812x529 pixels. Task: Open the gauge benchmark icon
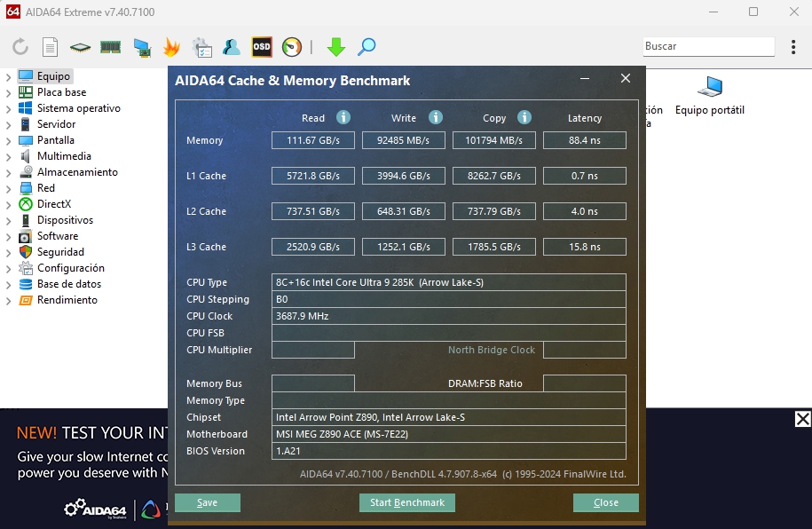[292, 47]
